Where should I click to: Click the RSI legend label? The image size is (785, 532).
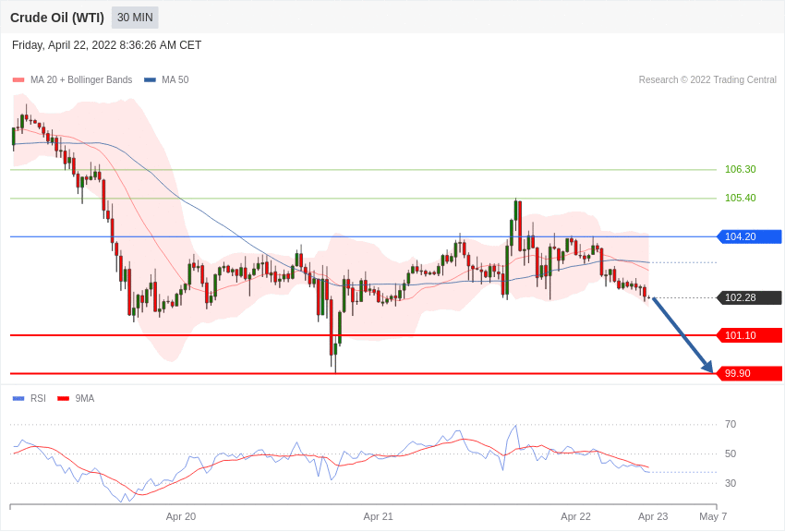[x=38, y=398]
